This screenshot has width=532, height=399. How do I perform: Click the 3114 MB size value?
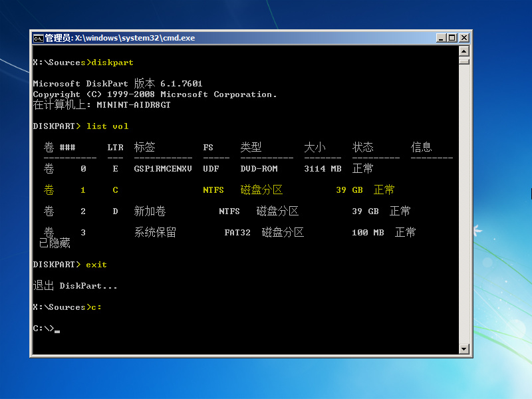coord(323,169)
